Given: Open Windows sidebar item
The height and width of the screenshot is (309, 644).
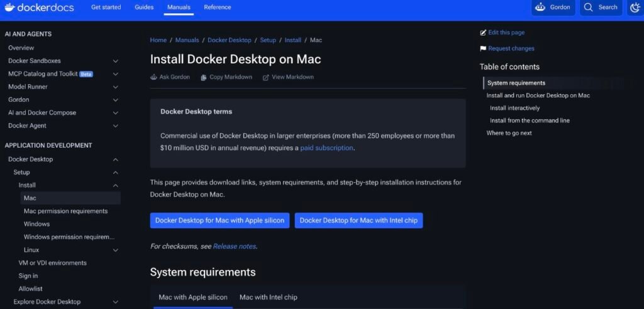Looking at the screenshot, I should 36,224.
